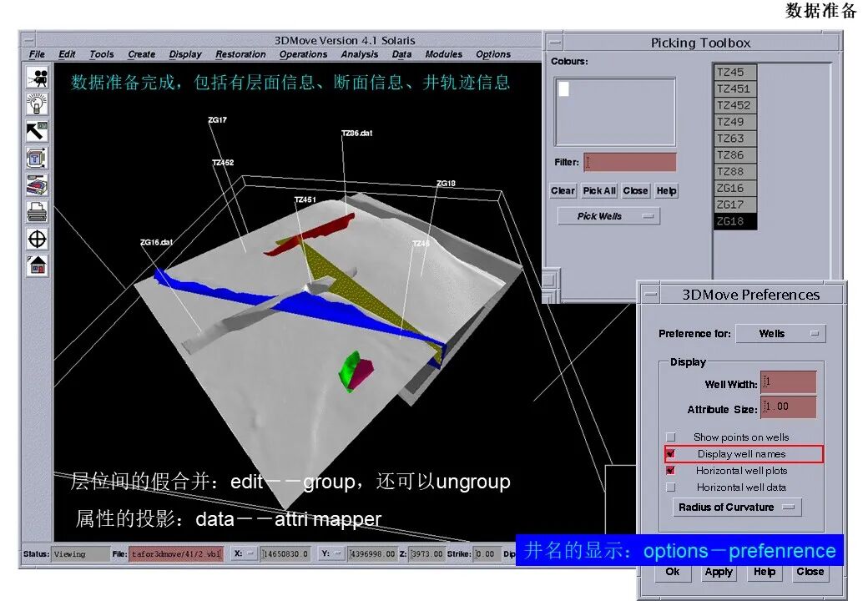Click the Attribute Size input field
868x601 pixels.
[788, 407]
